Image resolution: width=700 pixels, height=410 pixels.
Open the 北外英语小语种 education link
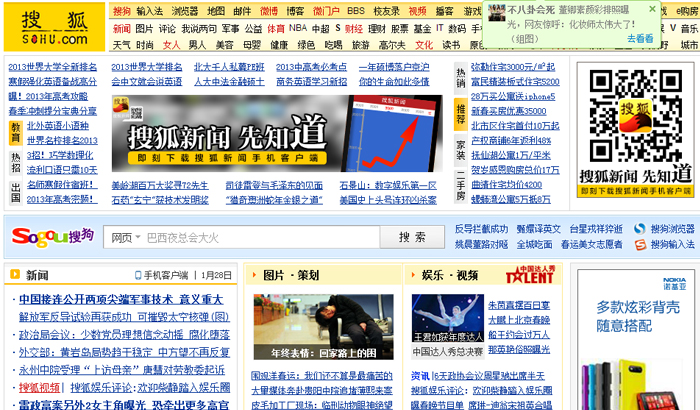coord(58,126)
